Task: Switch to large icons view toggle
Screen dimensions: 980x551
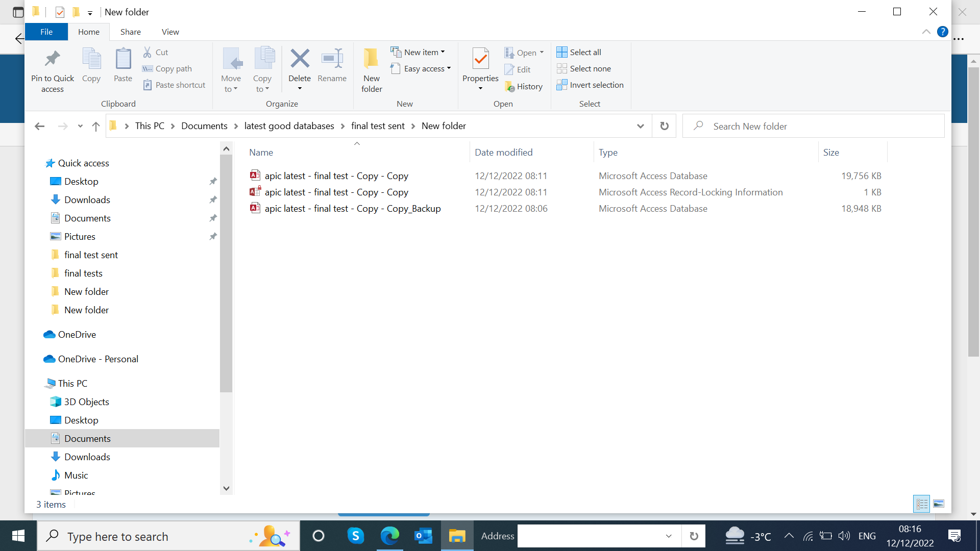Action: point(938,504)
